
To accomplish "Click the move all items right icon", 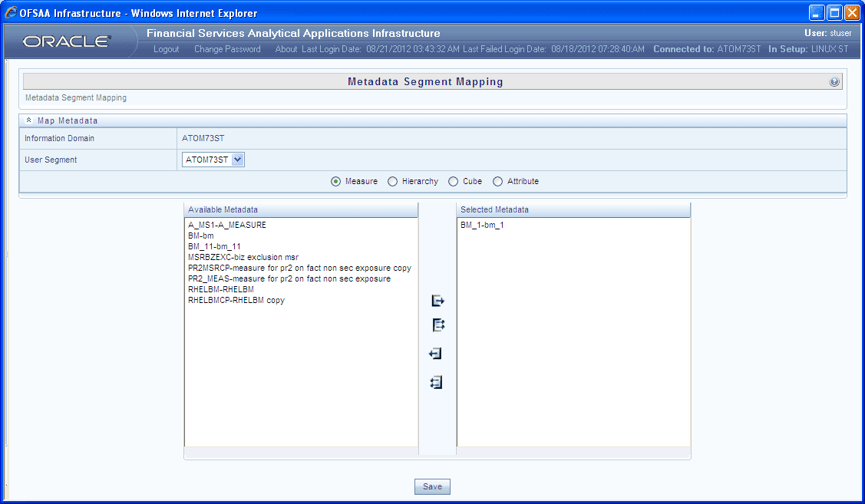I will (x=438, y=324).
